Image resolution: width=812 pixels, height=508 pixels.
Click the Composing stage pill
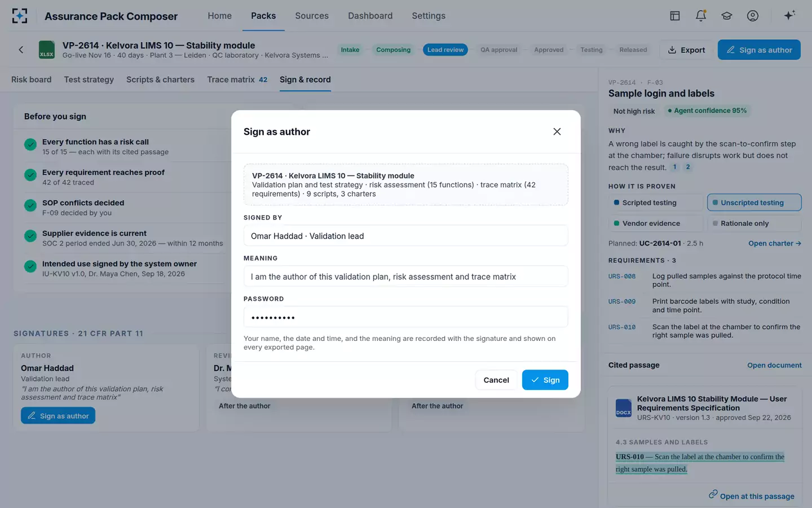pos(393,50)
